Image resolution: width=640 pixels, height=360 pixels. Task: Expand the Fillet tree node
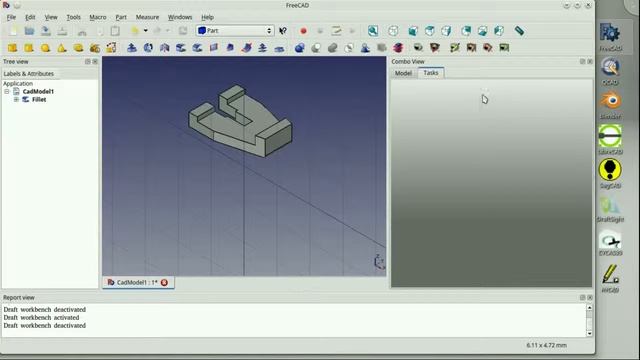(x=16, y=100)
